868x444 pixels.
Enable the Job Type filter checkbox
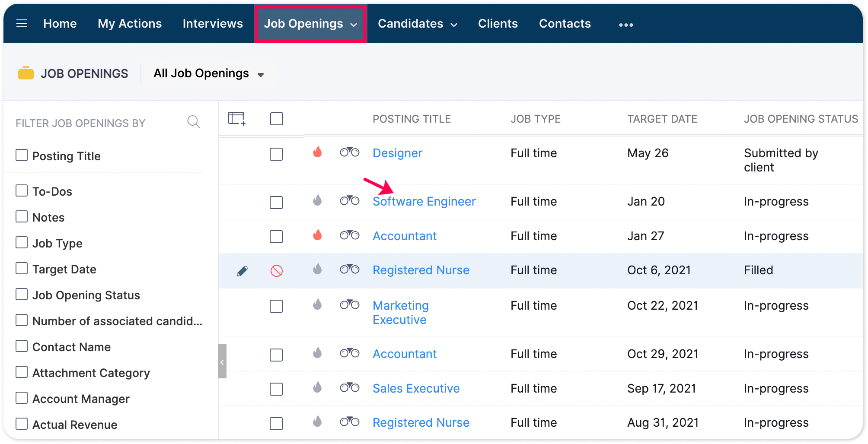pyautogui.click(x=22, y=242)
